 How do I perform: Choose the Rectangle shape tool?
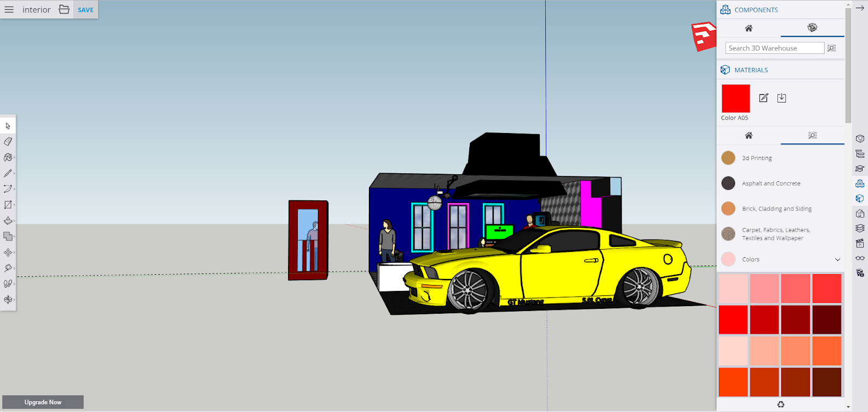click(8, 205)
